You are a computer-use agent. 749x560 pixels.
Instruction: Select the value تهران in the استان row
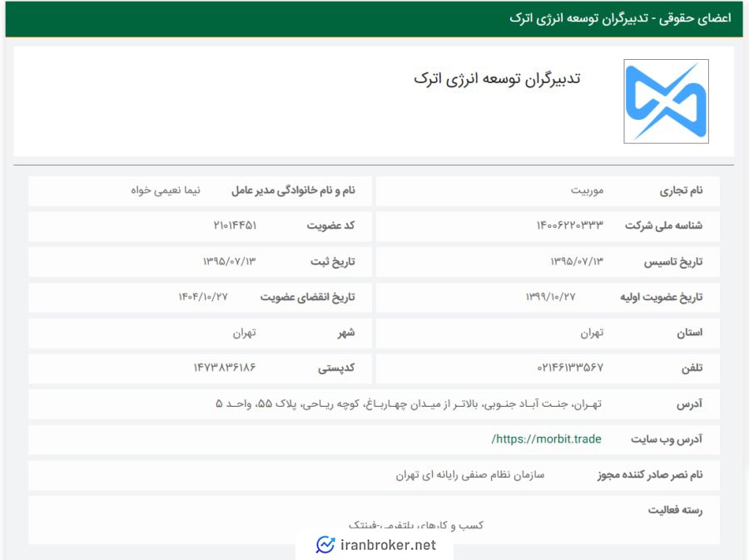coord(592,333)
